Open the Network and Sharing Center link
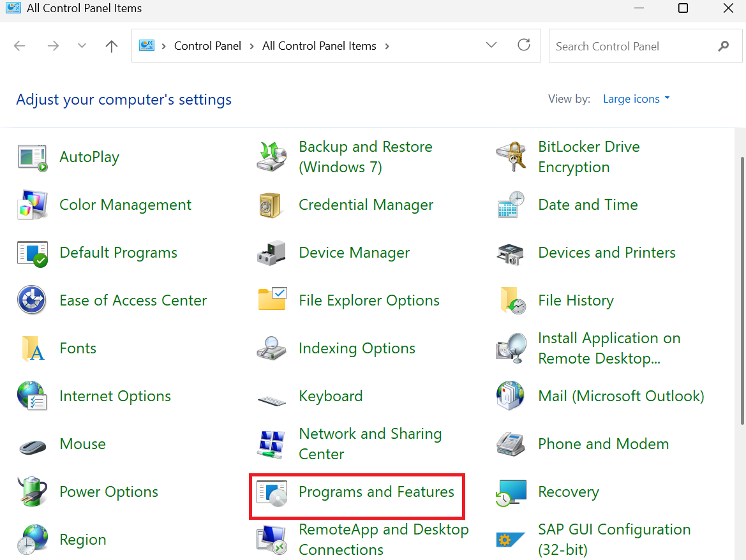 click(369, 444)
